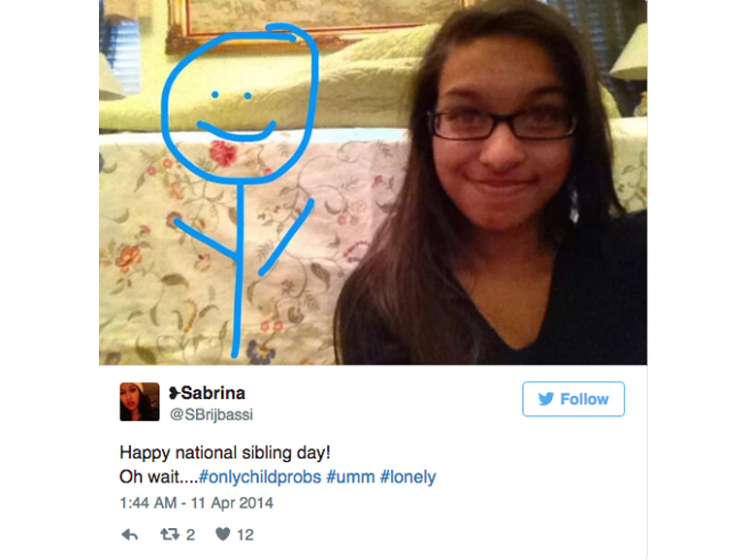View the retweet count of 2
Image resolution: width=747 pixels, height=560 pixels.
(190, 535)
